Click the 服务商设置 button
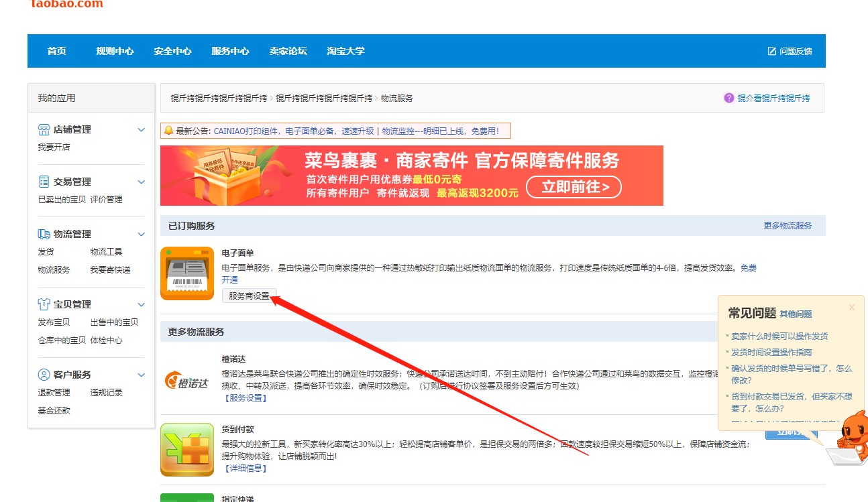Screen dimensions: 868x502 [249, 296]
